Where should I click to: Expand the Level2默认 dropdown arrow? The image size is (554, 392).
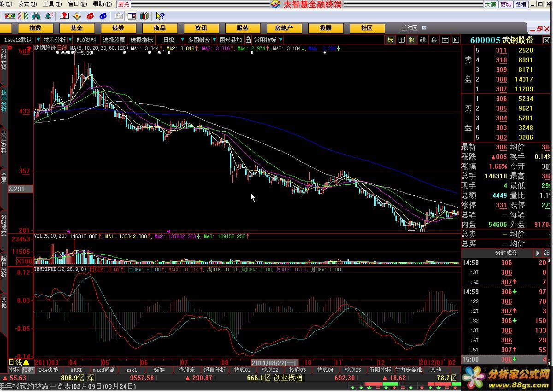pos(38,40)
